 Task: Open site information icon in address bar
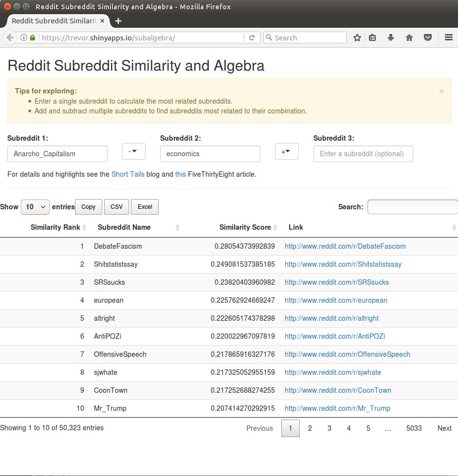point(24,37)
